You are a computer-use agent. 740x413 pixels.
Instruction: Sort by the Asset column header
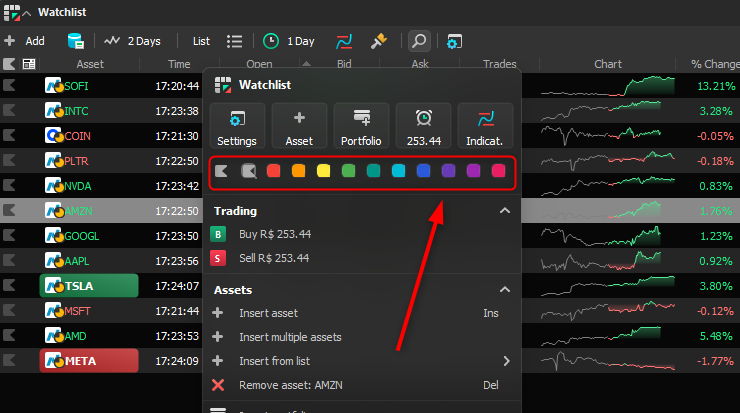[x=90, y=64]
